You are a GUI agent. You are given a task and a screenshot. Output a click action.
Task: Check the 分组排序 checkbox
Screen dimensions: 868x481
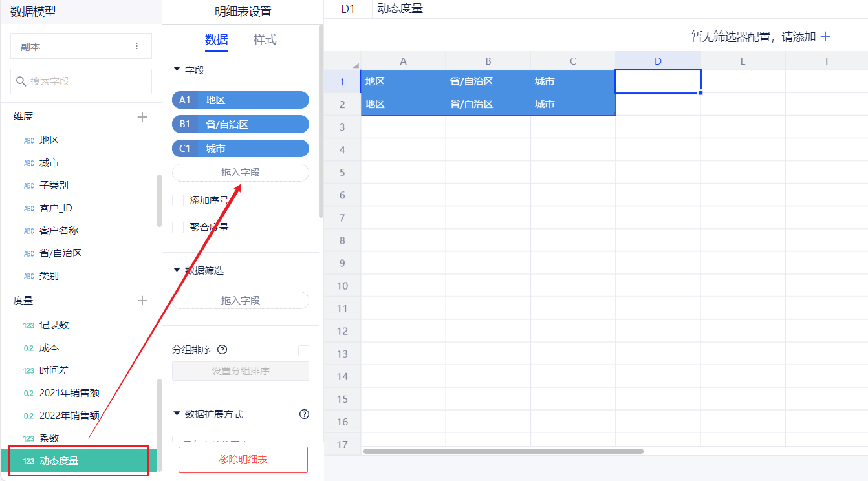coord(303,350)
